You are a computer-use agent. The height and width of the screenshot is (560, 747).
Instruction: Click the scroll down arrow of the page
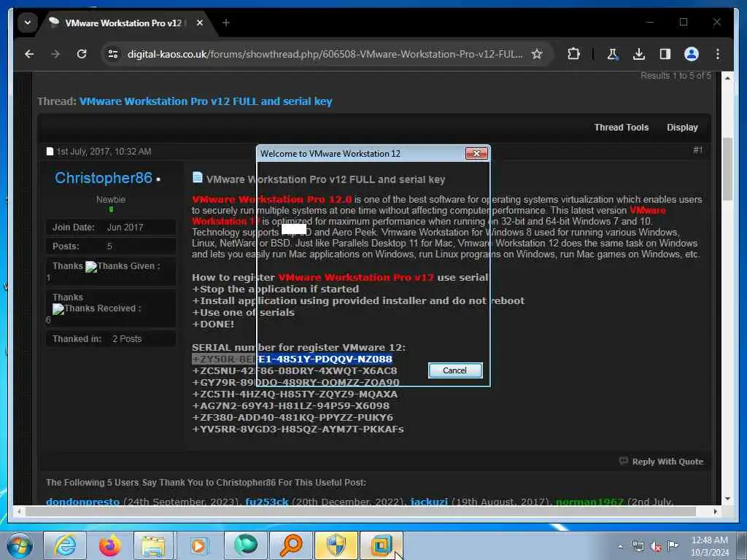(x=727, y=499)
